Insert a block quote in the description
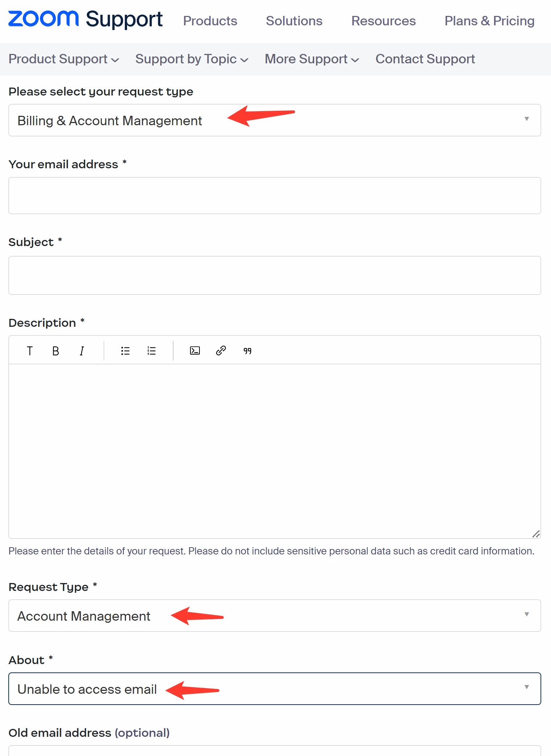The height and width of the screenshot is (756, 551). [x=247, y=351]
